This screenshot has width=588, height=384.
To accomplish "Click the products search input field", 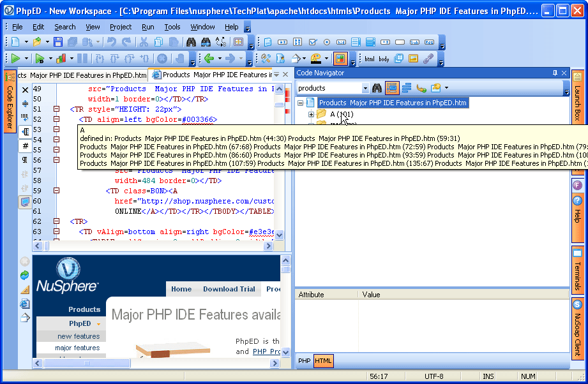I will tap(329, 89).
